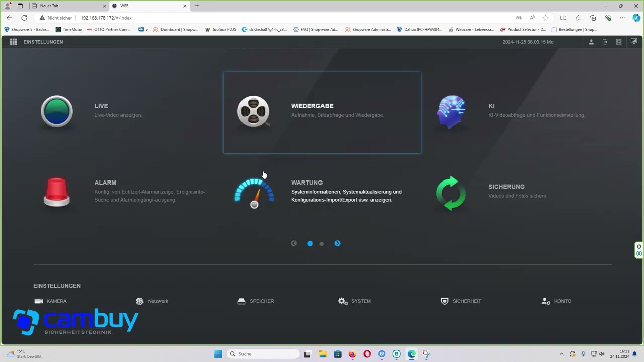Open a new browser tab
Screen dimensions: 644x362
point(197,6)
